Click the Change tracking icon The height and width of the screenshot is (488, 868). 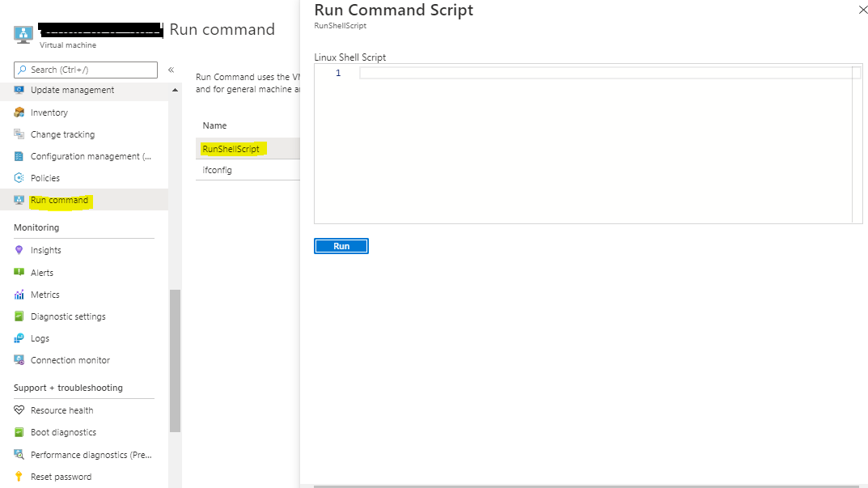[19, 134]
